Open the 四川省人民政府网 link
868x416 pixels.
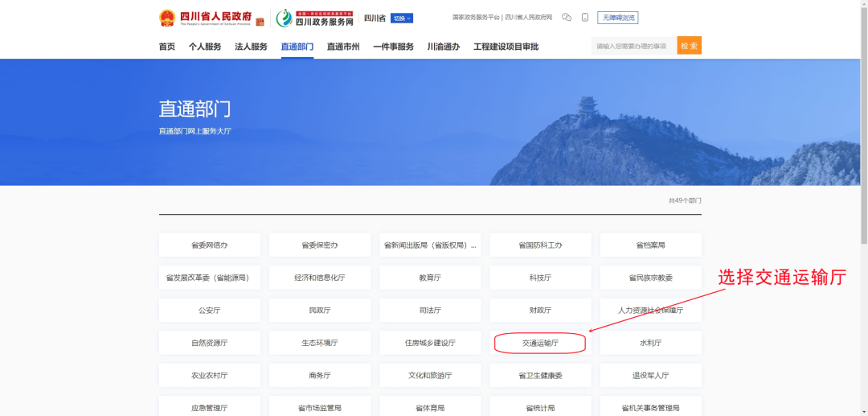pos(529,17)
